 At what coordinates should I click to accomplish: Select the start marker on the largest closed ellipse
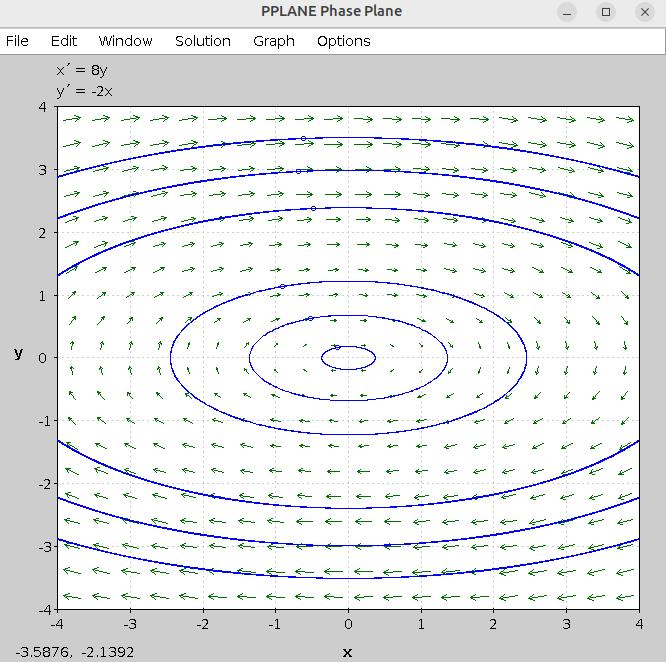282,287
